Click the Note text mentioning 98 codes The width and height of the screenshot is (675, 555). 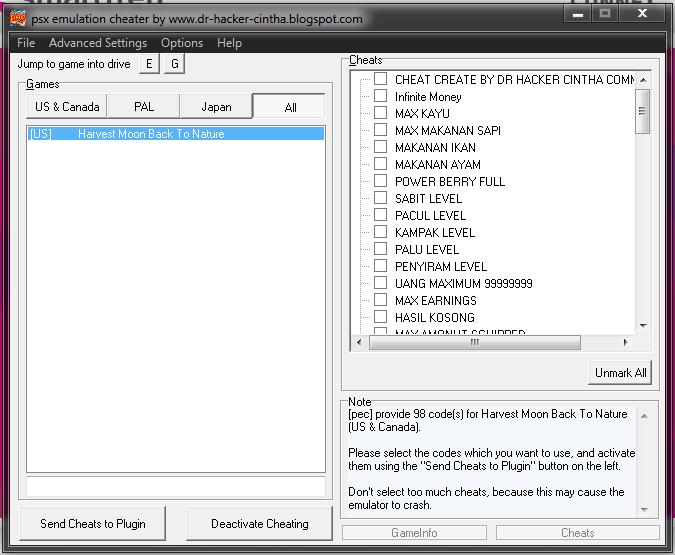click(x=488, y=420)
